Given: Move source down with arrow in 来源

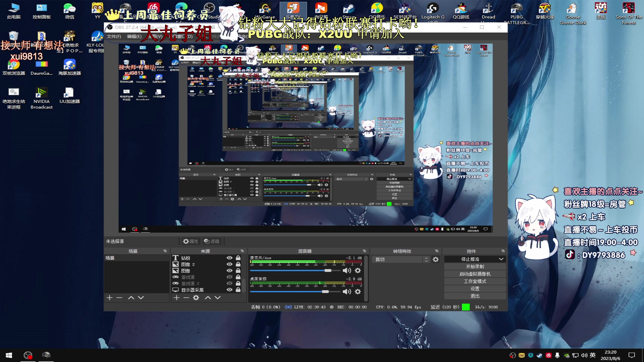Looking at the screenshot, I should (218, 298).
